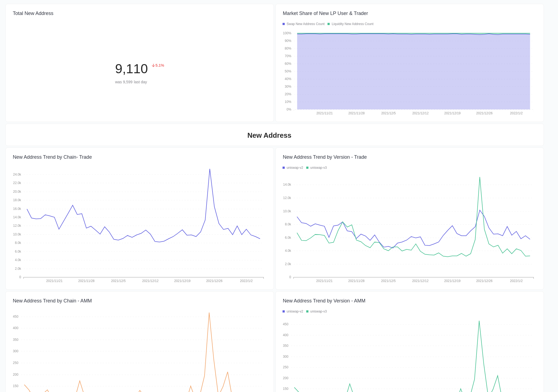Click the uniswap-v3 legend marker in Trade version chart

tap(307, 168)
